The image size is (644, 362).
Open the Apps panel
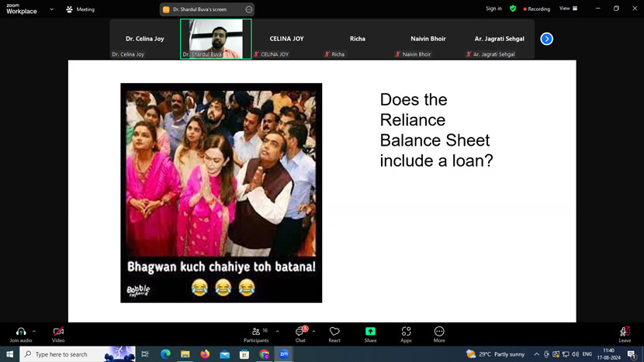(406, 332)
